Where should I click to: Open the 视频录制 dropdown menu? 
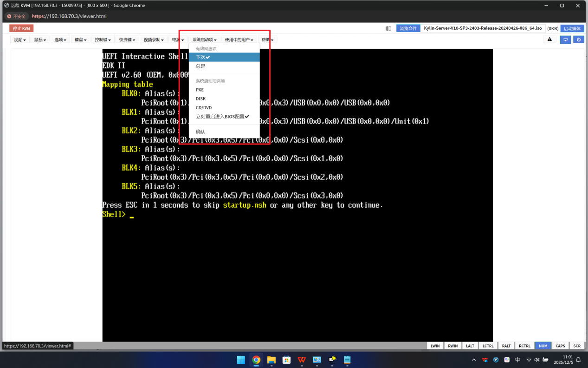pyautogui.click(x=153, y=40)
